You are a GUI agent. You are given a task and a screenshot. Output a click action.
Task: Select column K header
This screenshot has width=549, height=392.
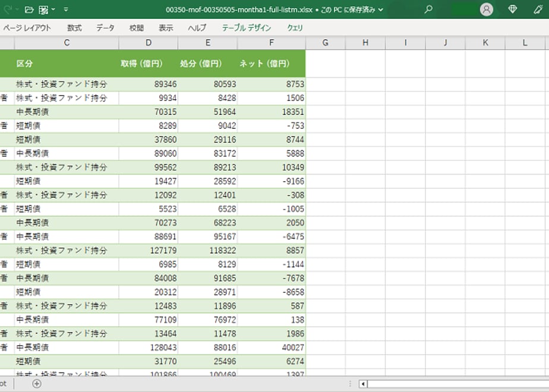(x=485, y=43)
